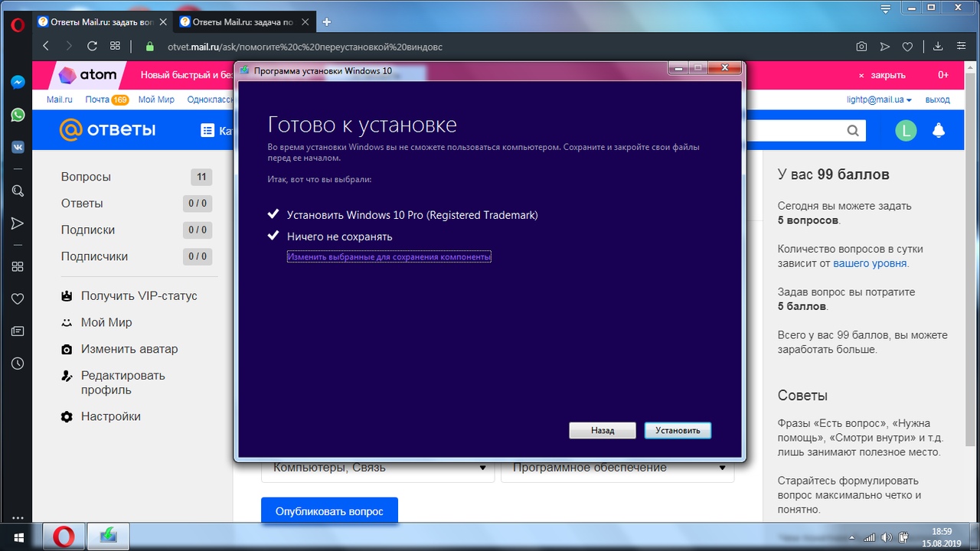Open the downloads panel

tap(939, 47)
